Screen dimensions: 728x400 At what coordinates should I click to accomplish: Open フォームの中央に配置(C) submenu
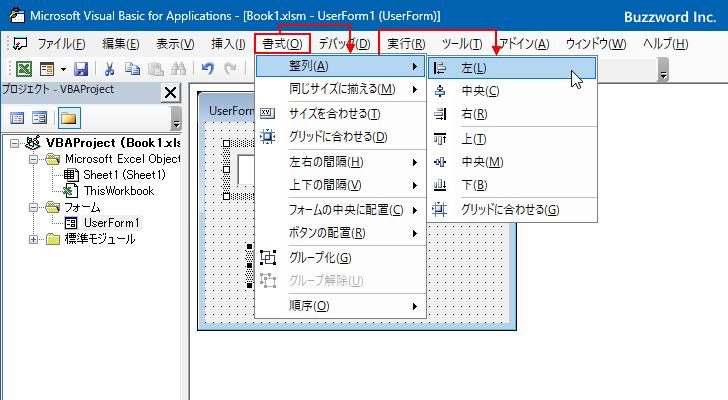(x=340, y=210)
